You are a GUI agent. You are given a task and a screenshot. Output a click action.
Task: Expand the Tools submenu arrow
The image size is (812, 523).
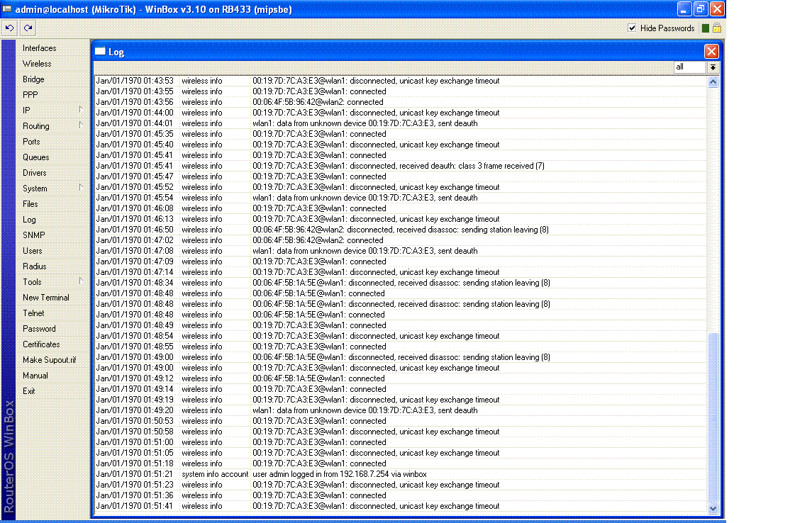click(81, 281)
